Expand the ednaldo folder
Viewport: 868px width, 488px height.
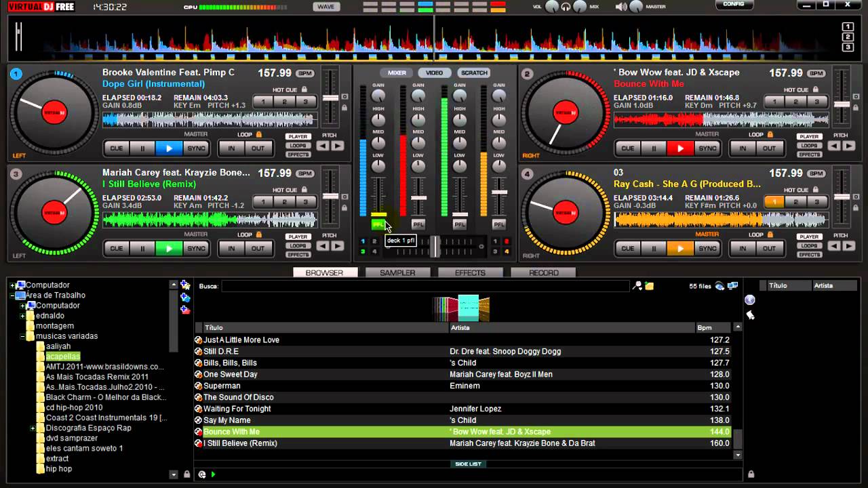tap(22, 316)
